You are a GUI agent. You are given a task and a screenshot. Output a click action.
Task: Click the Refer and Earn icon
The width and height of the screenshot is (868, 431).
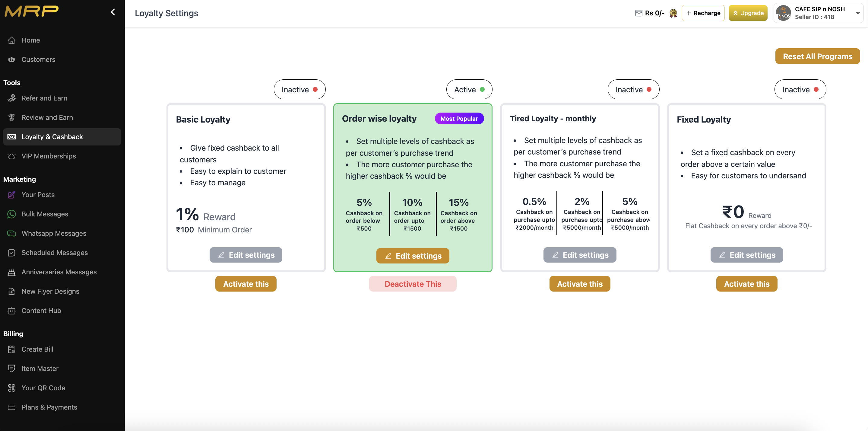point(11,98)
